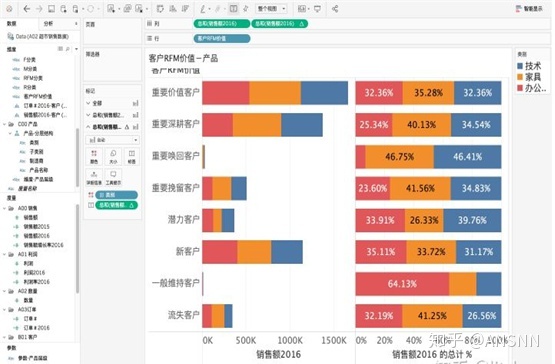Click the Undo back arrow
The image size is (555, 364).
click(27, 9)
